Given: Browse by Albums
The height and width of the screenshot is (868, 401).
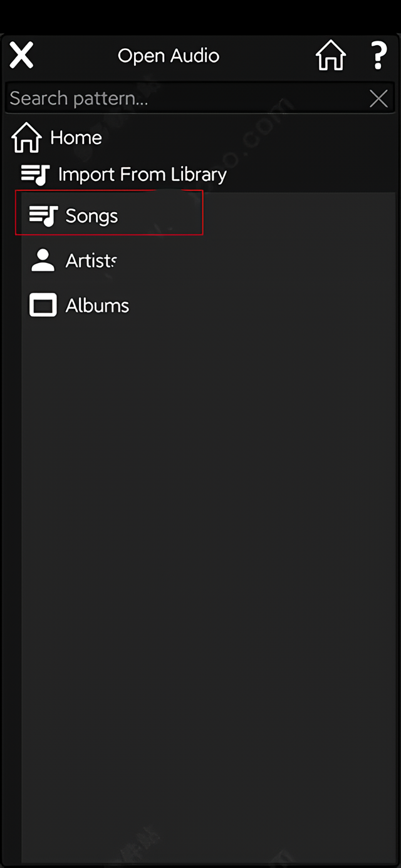Looking at the screenshot, I should coord(97,306).
